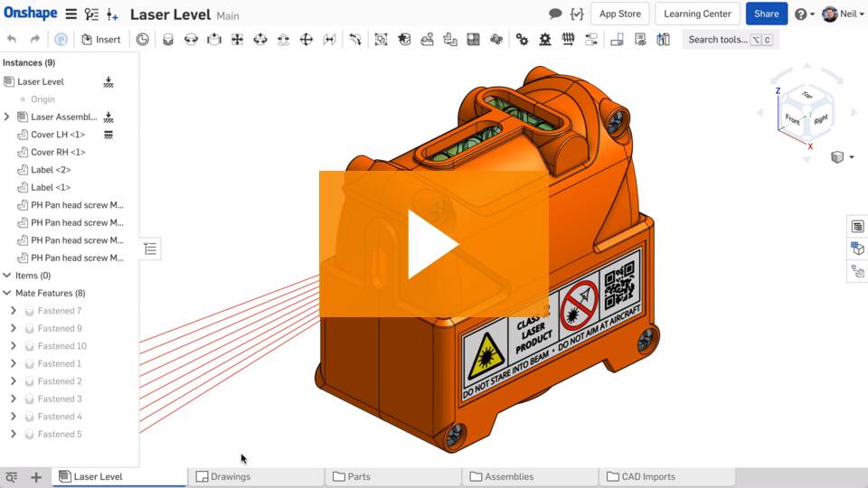Collapse the Mate Features section
This screenshot has width=868, height=488.
pyautogui.click(x=7, y=293)
